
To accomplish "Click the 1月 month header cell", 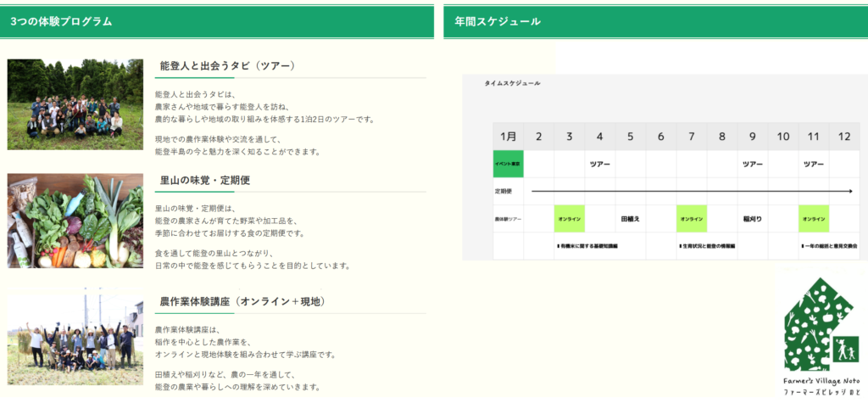I will tap(509, 137).
